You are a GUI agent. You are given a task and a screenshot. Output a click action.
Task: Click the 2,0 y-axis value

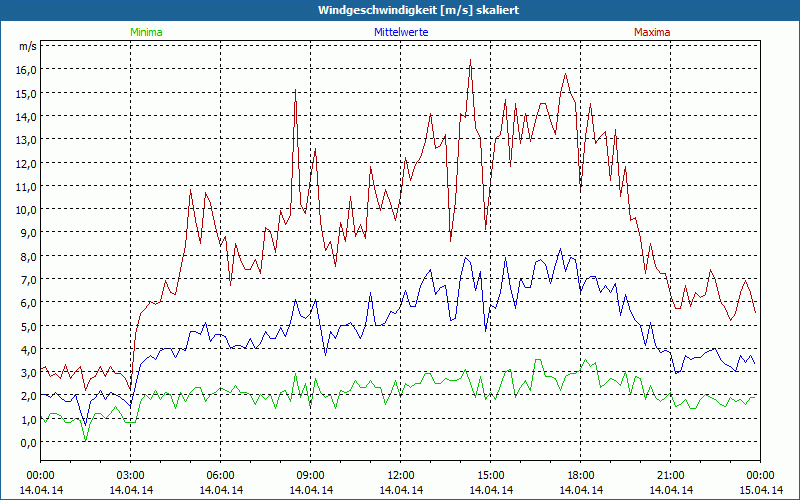coord(30,396)
